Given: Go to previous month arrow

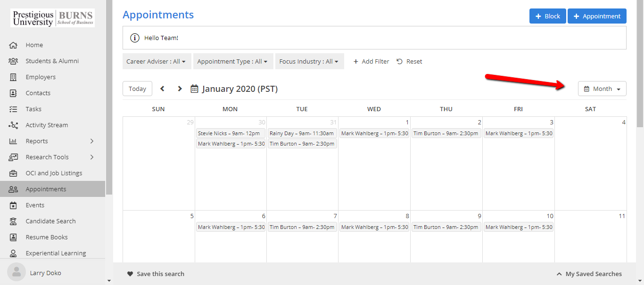Looking at the screenshot, I should click(x=163, y=89).
